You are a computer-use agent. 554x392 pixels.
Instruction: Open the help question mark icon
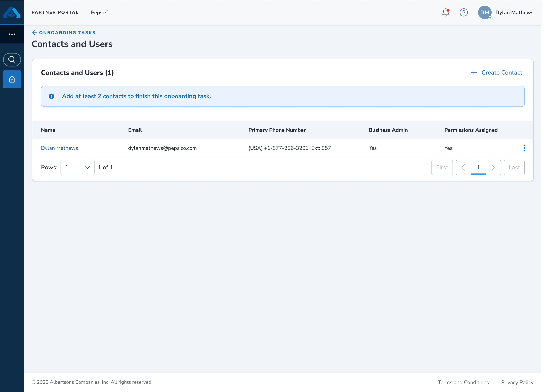point(464,12)
